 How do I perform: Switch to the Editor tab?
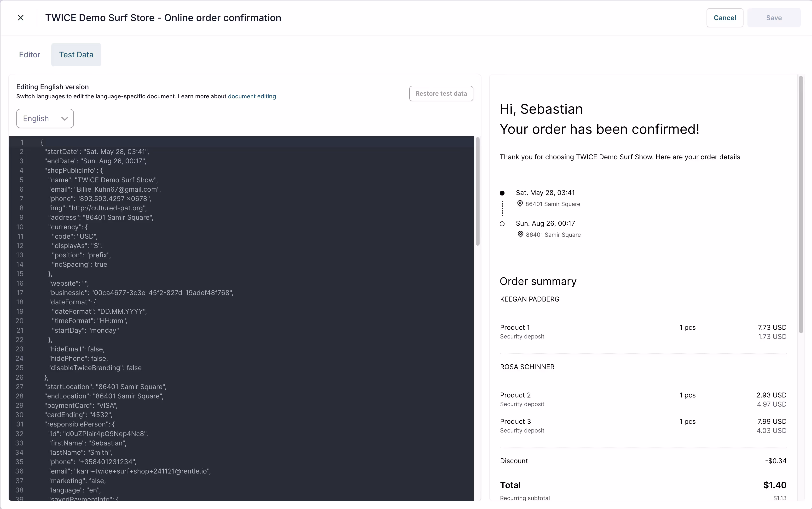[30, 54]
